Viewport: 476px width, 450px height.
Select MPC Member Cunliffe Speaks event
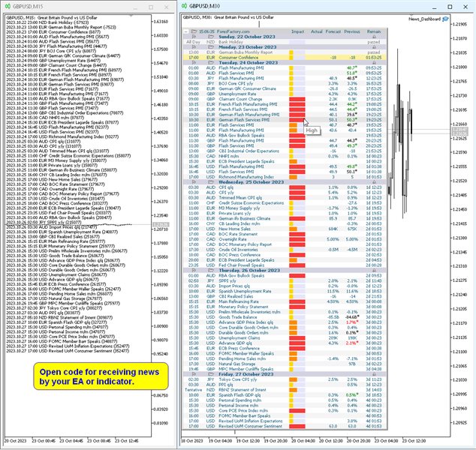[246, 369]
